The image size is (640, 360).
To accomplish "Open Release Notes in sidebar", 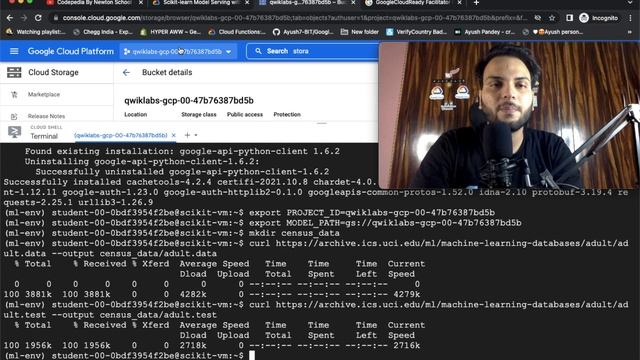I will pyautogui.click(x=46, y=116).
